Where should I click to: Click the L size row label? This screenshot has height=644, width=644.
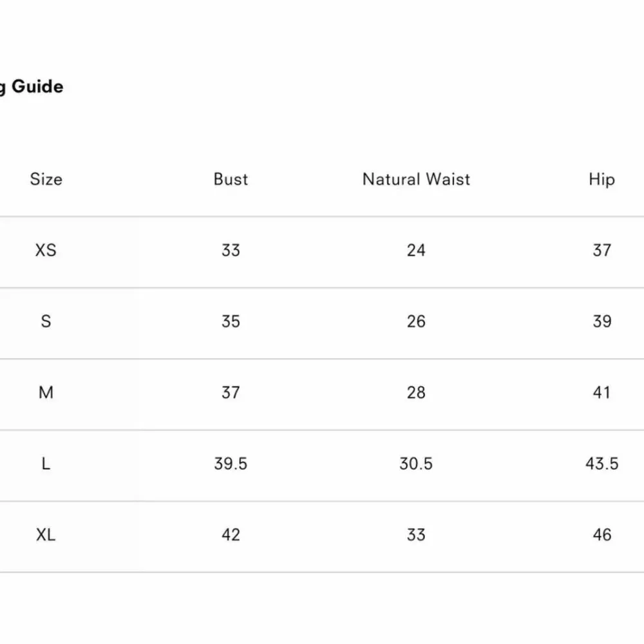coord(46,464)
